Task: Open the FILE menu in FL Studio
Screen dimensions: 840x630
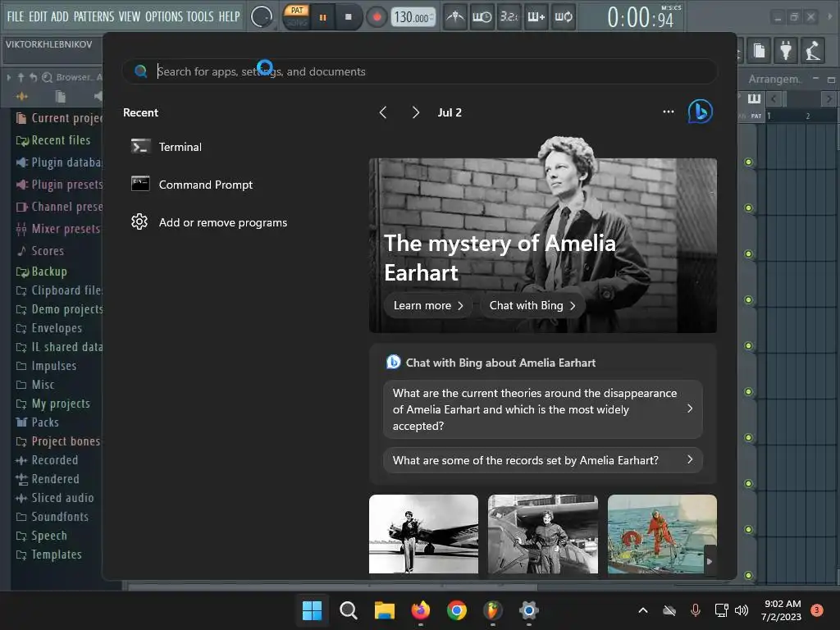Action: (15, 16)
